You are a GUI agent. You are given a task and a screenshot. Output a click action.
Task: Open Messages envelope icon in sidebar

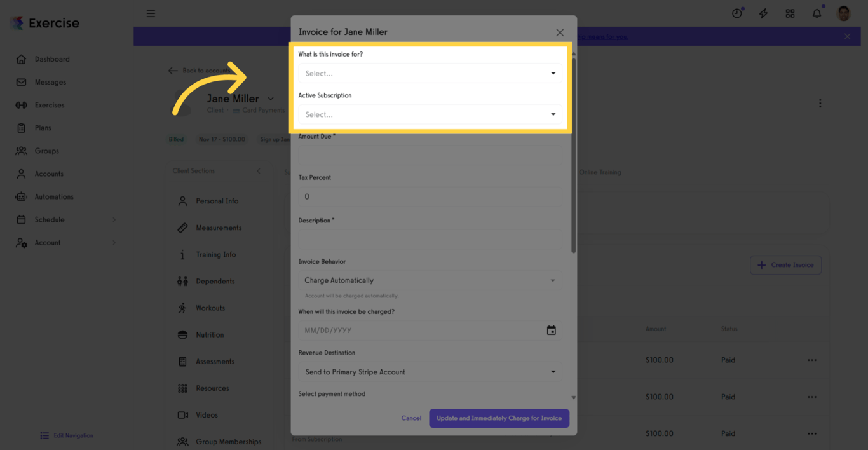[x=21, y=82]
